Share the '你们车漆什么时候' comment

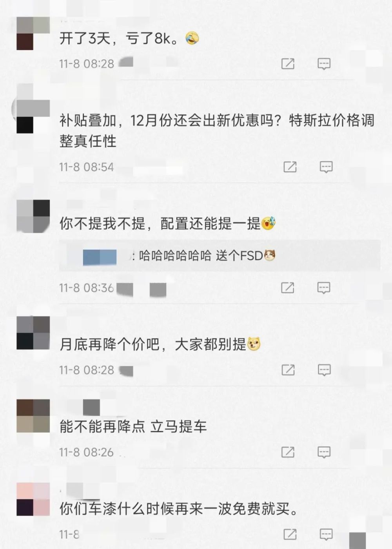pyautogui.click(x=290, y=534)
